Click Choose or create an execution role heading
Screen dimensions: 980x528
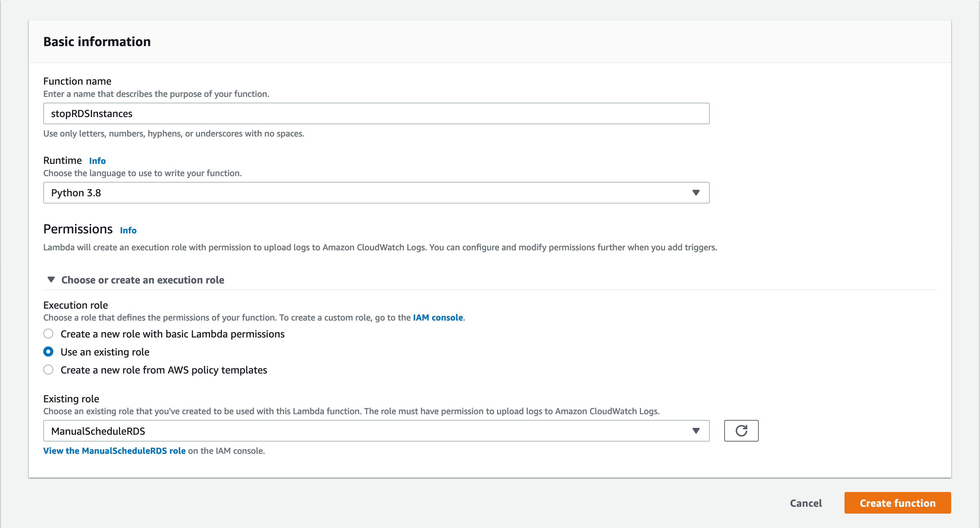click(x=143, y=280)
